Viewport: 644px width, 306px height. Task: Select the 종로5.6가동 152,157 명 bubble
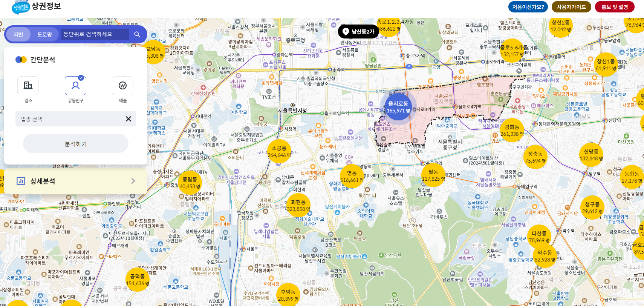pyautogui.click(x=512, y=51)
